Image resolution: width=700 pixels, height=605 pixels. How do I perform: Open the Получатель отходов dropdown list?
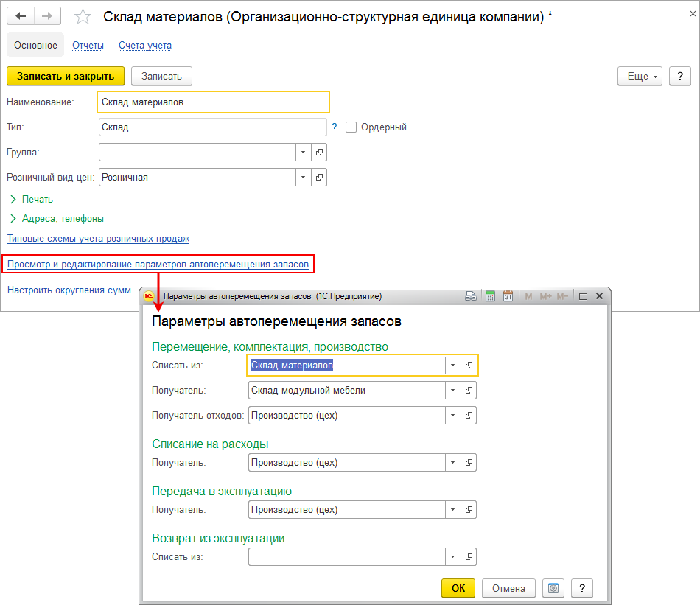point(453,416)
